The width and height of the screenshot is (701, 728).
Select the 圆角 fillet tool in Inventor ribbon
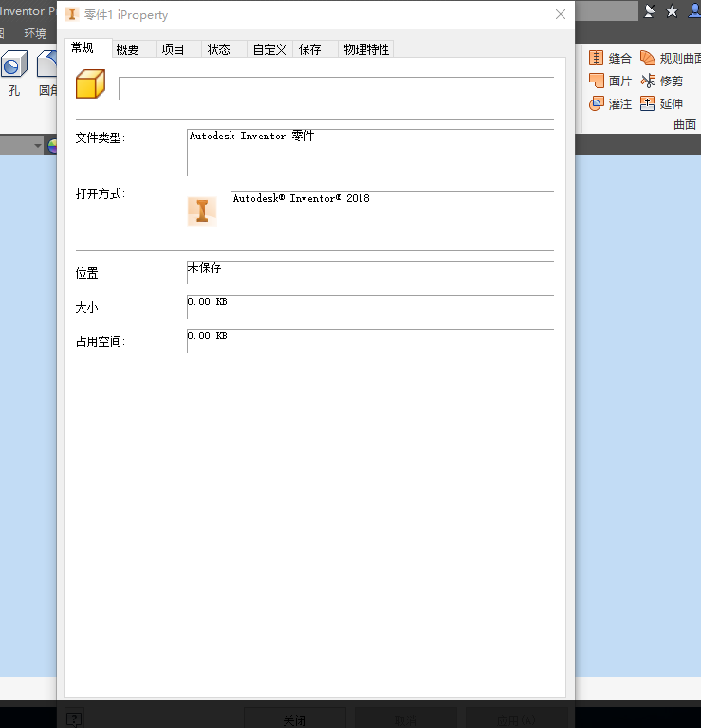[46, 73]
